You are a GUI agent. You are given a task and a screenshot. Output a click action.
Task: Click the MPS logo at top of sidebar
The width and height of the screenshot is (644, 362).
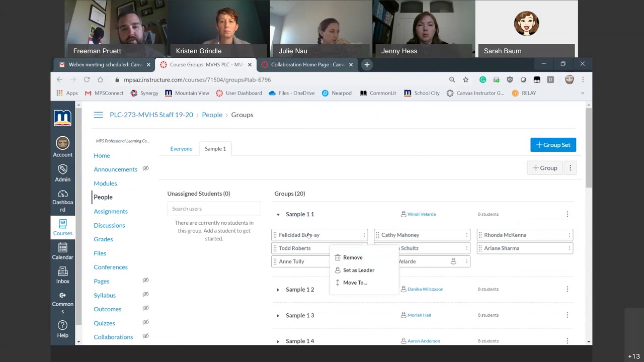coord(62,118)
